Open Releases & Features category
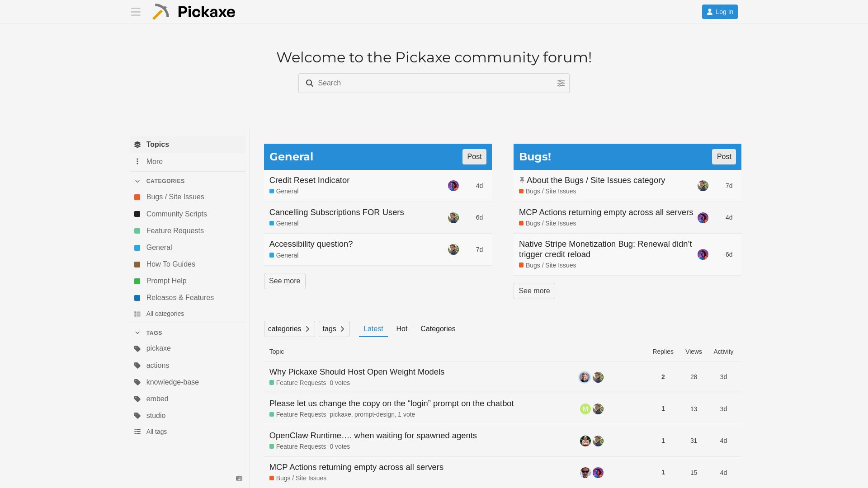Image resolution: width=868 pixels, height=488 pixels. coord(188,298)
